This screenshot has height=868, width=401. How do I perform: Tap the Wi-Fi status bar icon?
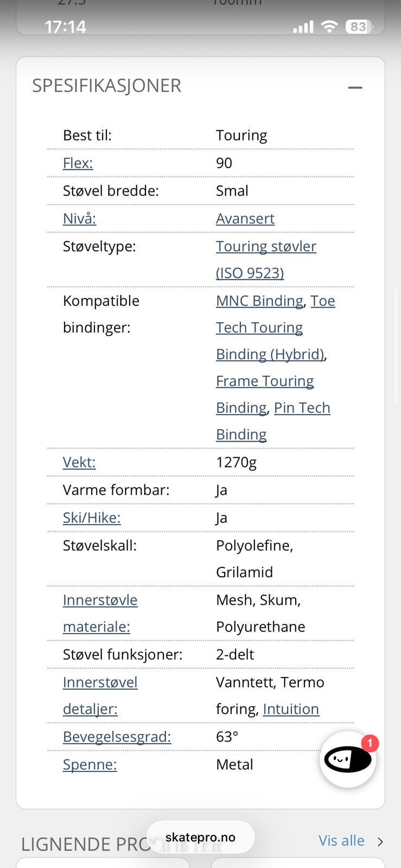coord(329,27)
